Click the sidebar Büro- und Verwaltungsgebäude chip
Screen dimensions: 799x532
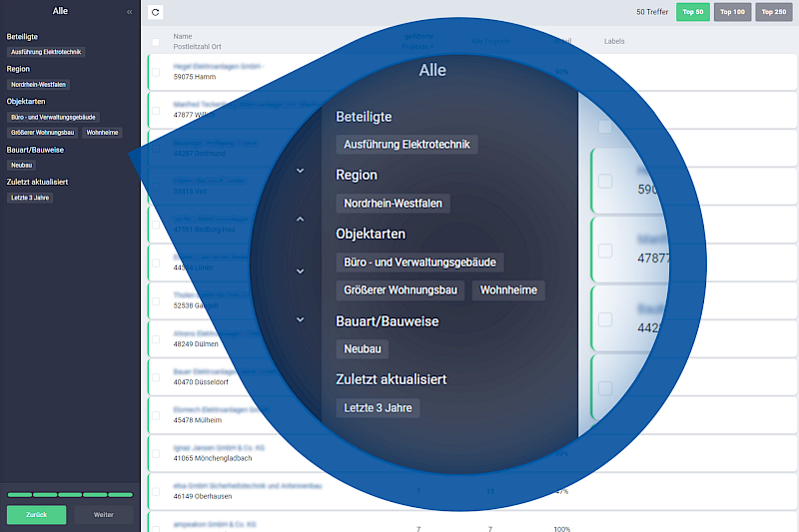pyautogui.click(x=54, y=117)
